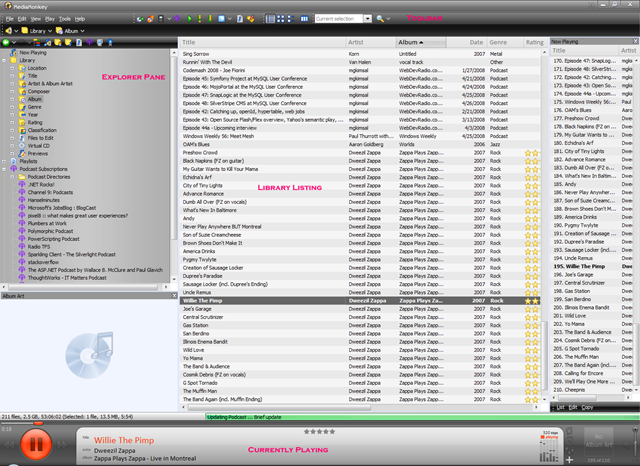This screenshot has width=640, height=466.
Task: Click the blue award ribbon icon in the explorer toolbar
Action: point(110,42)
